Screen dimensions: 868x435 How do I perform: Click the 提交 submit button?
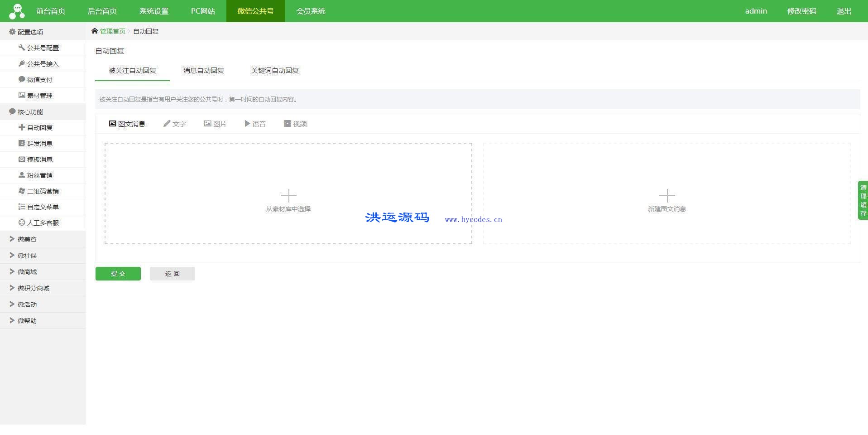118,274
